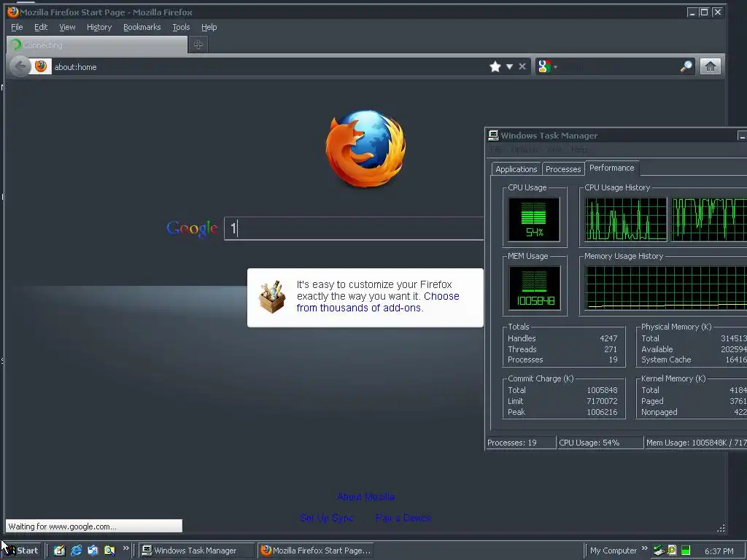Click the Firefox site identity icon by about:home
Viewport: 747px width, 560px height.
tap(41, 66)
